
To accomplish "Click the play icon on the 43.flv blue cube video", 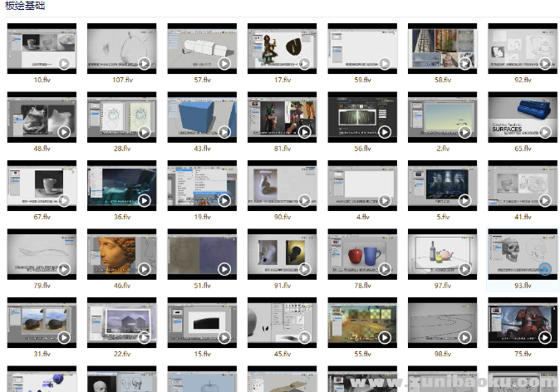I will [224, 132].
